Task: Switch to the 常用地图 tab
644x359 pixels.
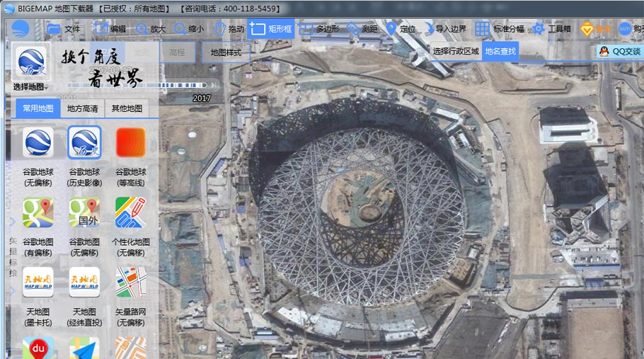Action: [38, 108]
